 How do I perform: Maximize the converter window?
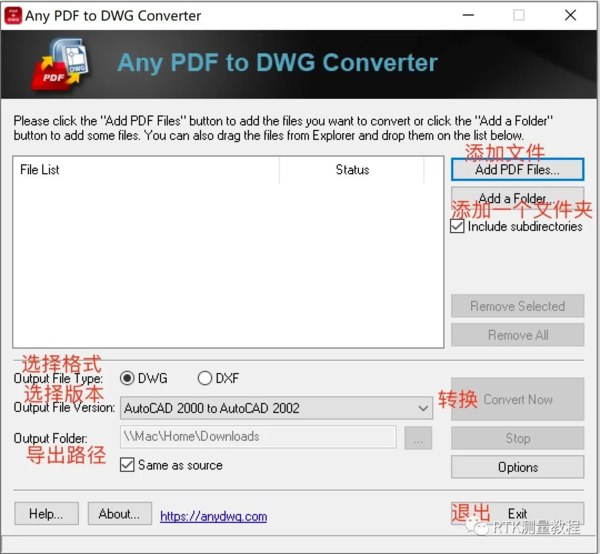pos(519,15)
